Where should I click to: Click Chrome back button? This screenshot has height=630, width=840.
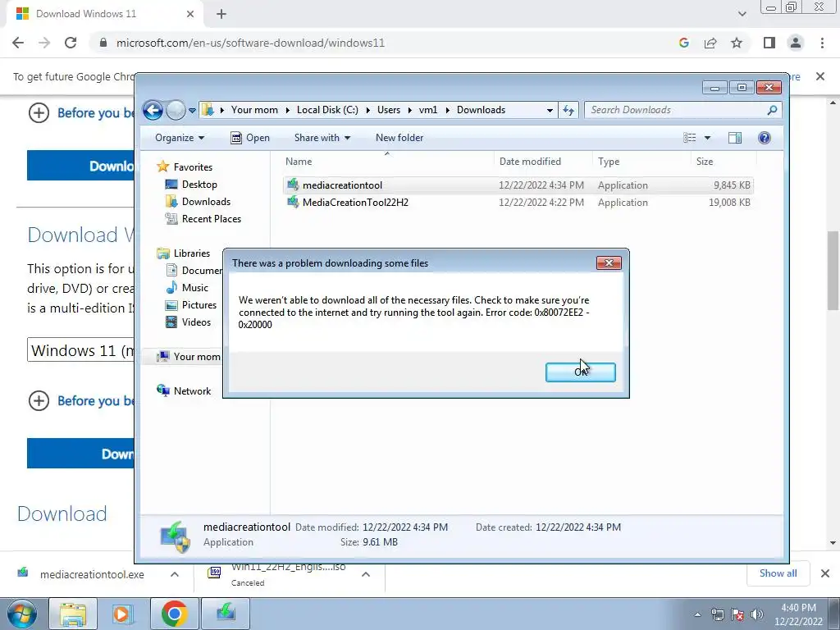[x=18, y=43]
